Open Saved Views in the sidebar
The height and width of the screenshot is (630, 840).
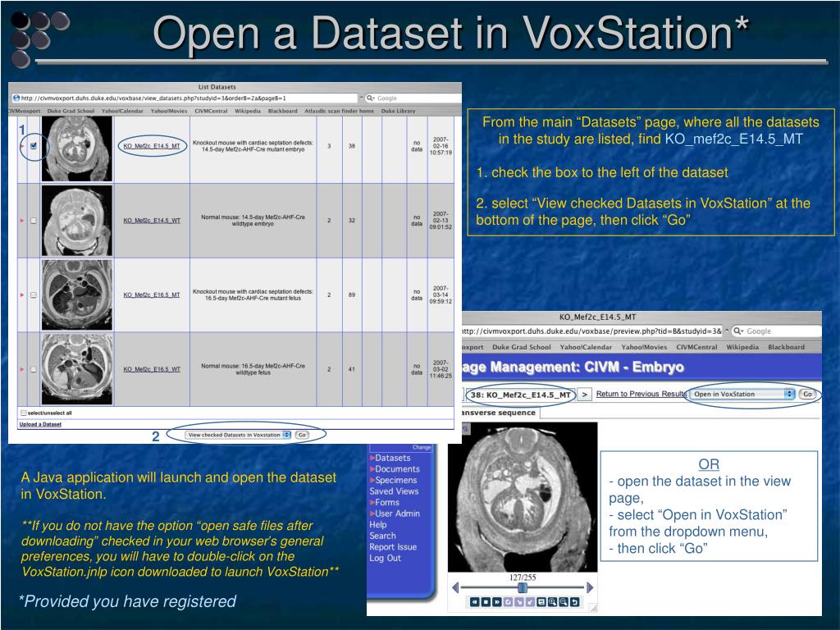pyautogui.click(x=394, y=491)
